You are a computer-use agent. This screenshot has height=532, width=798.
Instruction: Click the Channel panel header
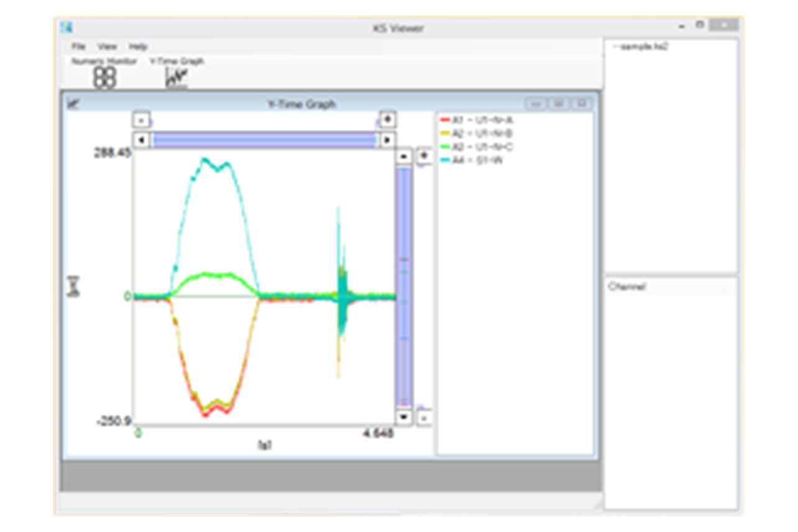[671, 287]
